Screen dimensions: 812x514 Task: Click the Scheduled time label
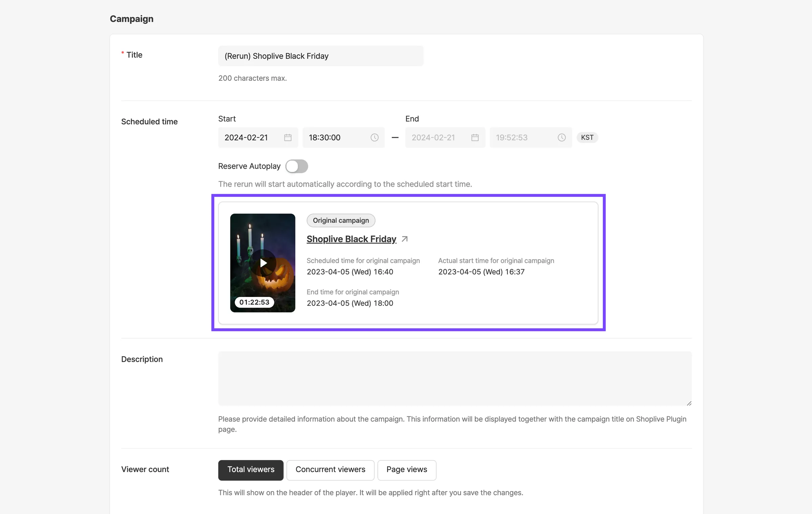149,122
